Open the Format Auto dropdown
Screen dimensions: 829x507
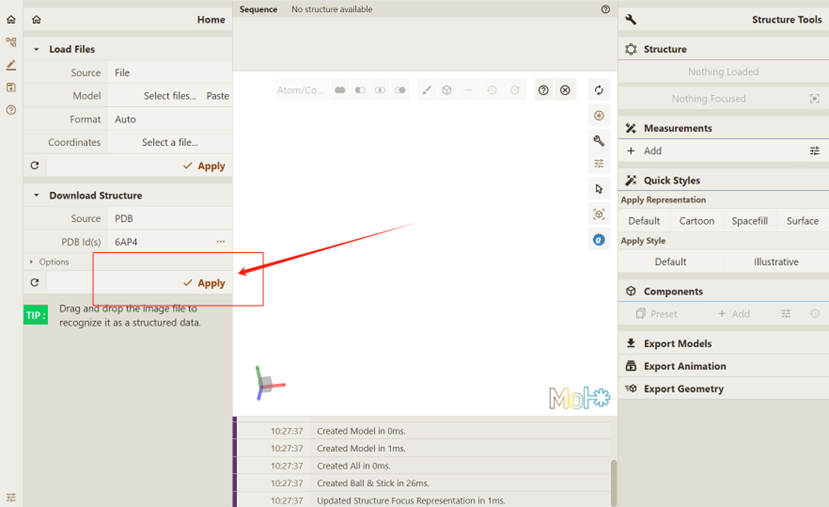point(170,119)
